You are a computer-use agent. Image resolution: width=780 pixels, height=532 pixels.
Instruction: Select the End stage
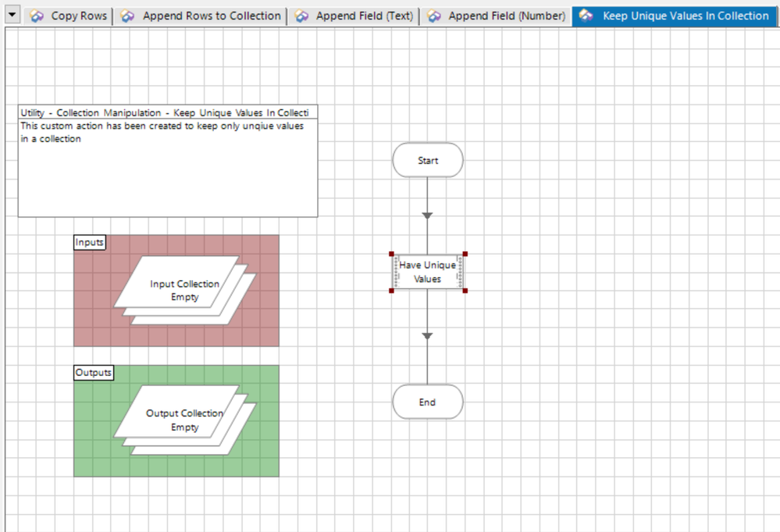click(427, 403)
